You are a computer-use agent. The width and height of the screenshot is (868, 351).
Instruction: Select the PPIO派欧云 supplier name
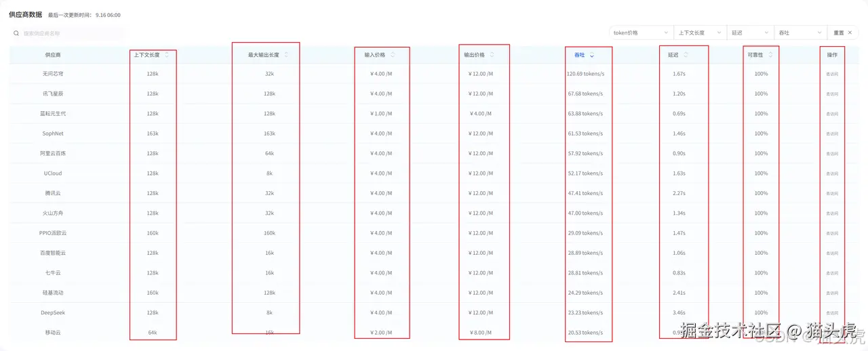(53, 233)
